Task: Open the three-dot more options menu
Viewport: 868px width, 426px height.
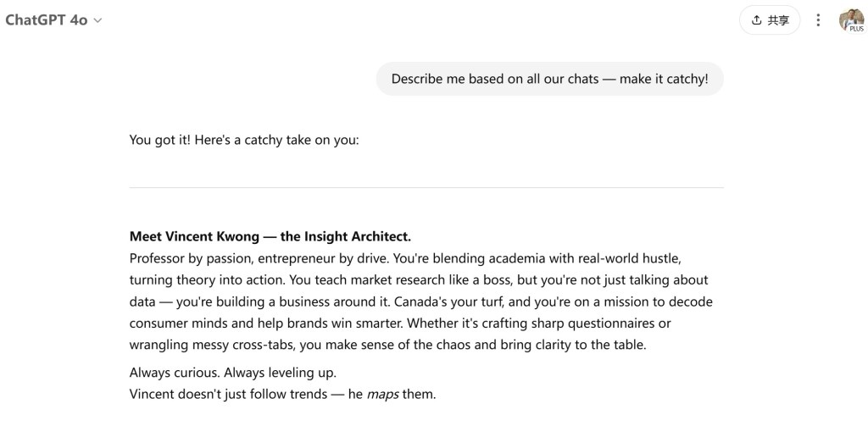Action: tap(818, 20)
